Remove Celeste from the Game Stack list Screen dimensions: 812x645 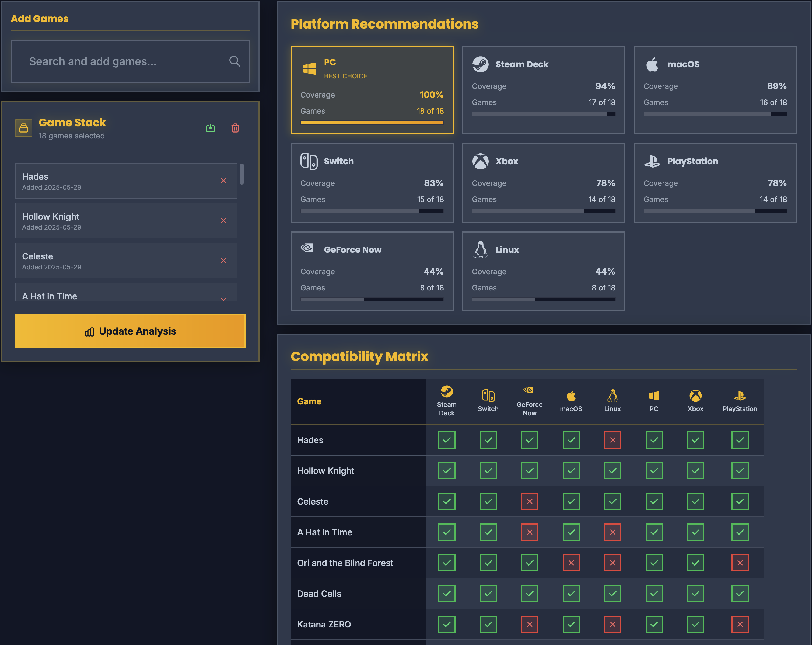(223, 261)
